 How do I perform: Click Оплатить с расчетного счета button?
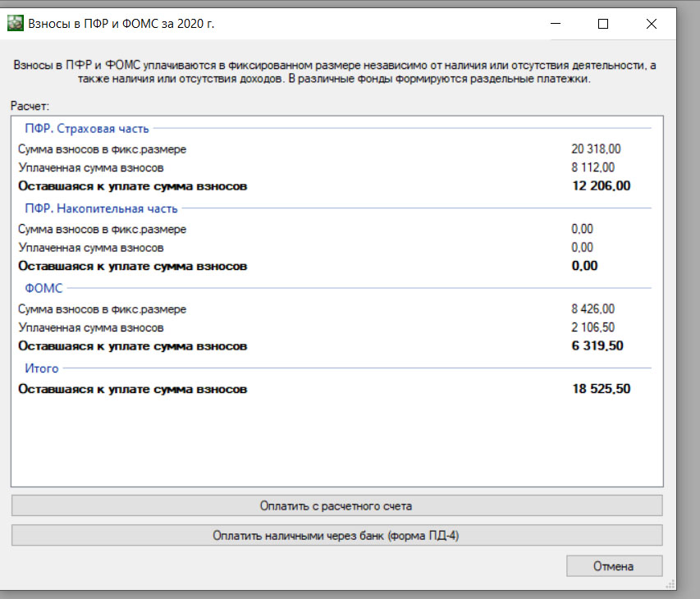336,505
